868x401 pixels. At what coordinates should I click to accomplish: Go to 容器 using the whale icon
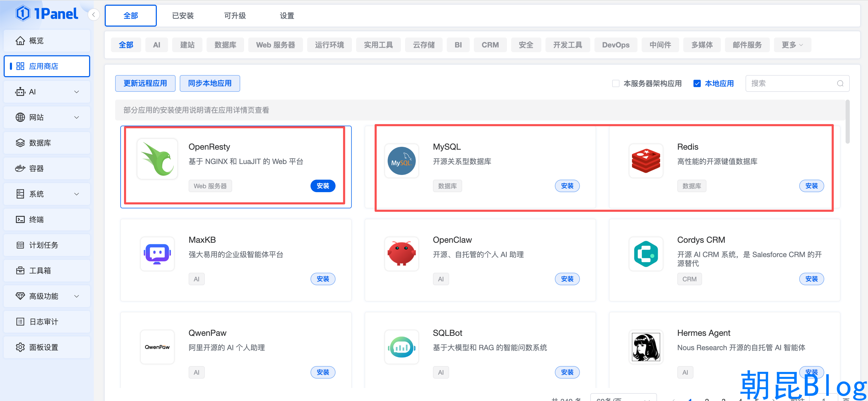tap(20, 168)
